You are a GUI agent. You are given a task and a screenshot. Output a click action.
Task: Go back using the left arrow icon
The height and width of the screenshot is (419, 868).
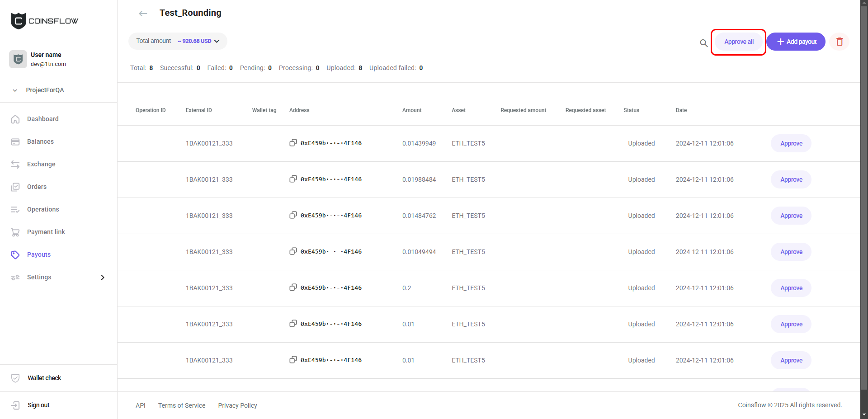coord(143,14)
